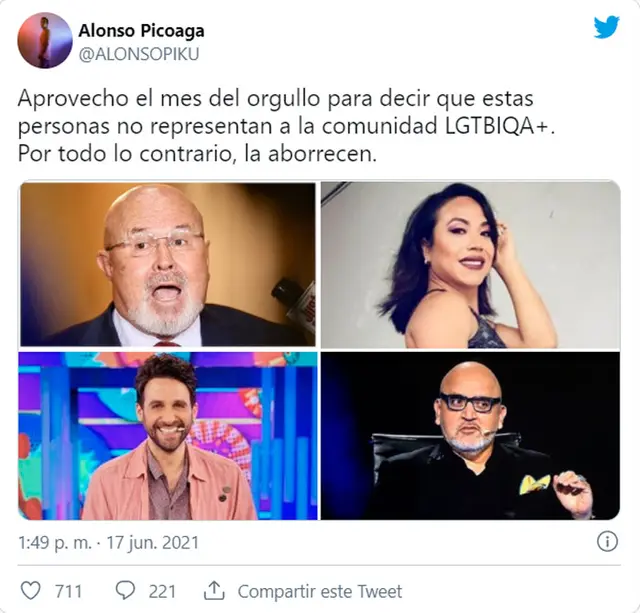Open replies via speech bubble icon
The height and width of the screenshot is (613, 640).
click(125, 591)
